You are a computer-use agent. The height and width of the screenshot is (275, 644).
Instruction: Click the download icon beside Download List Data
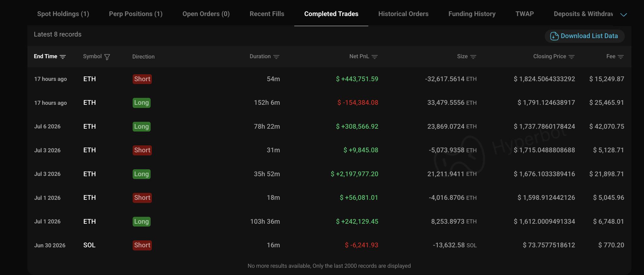click(x=554, y=36)
